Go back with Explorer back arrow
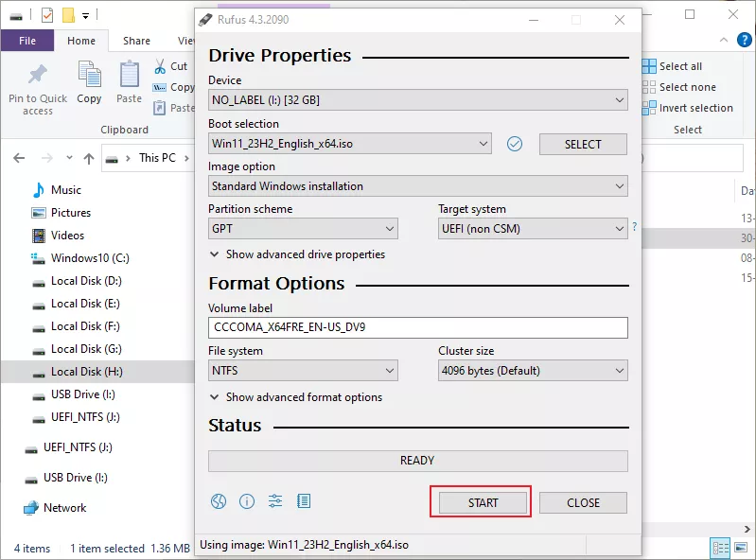The width and height of the screenshot is (756, 560). (19, 158)
